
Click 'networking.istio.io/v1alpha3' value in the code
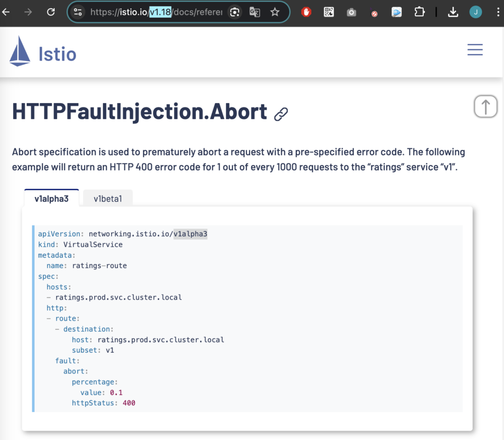point(148,234)
